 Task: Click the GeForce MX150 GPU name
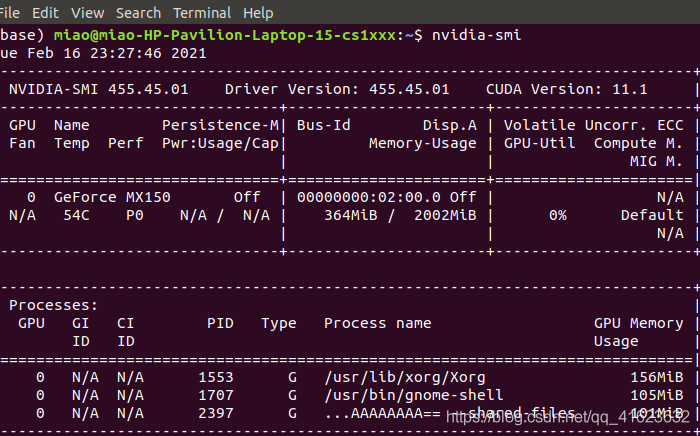(x=98, y=197)
